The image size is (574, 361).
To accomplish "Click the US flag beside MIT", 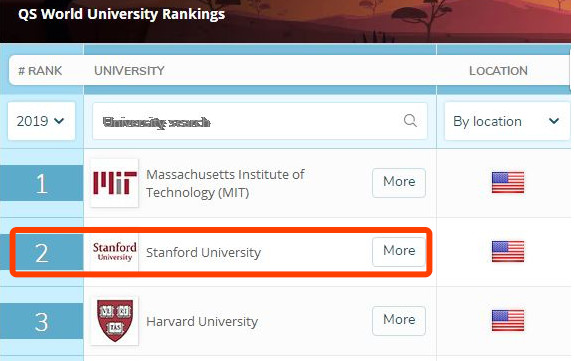I will 508,182.
